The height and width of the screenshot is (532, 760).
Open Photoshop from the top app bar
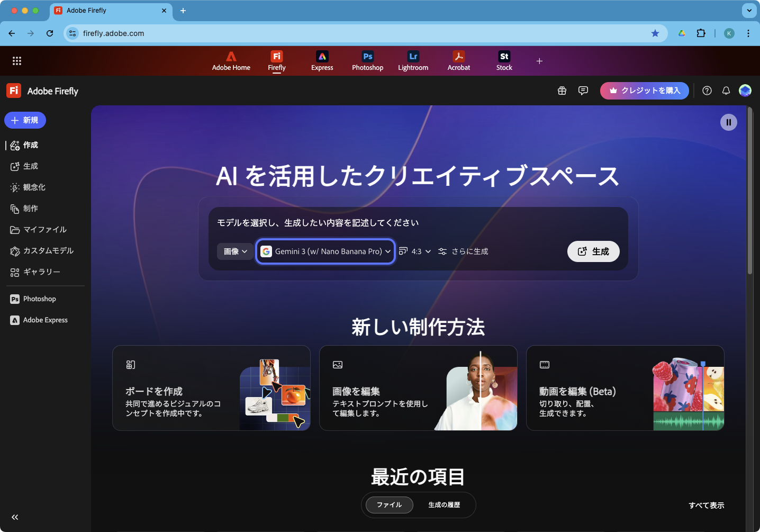tap(367, 60)
